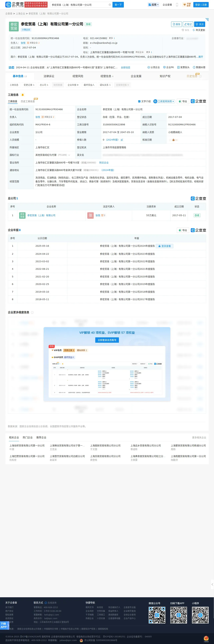Click 关联企业 2 badge in summary
Screen dimensions: 214x644
click(x=33, y=43)
